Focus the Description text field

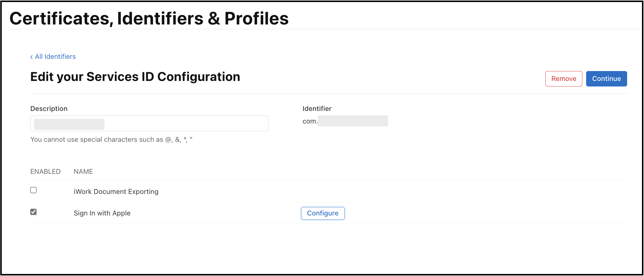tap(186, 123)
